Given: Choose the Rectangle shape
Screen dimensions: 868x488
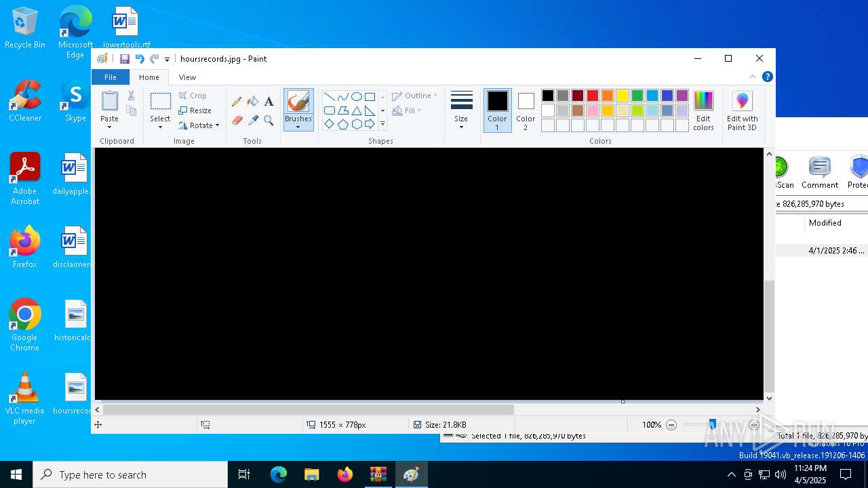Looking at the screenshot, I should pos(370,96).
